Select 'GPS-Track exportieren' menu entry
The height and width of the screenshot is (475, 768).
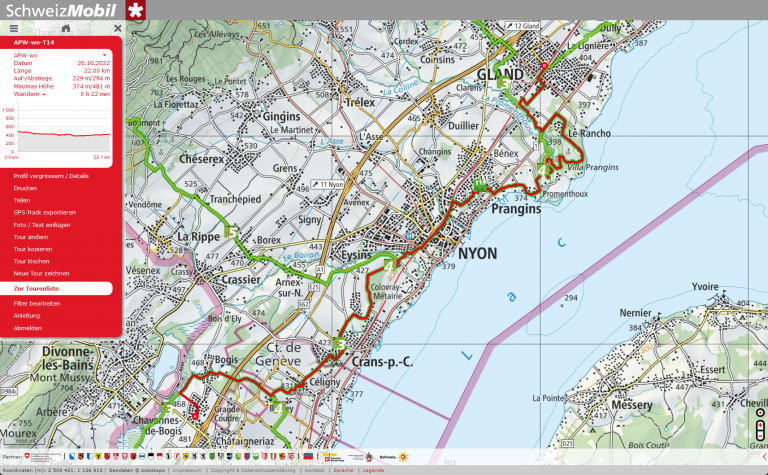[44, 212]
